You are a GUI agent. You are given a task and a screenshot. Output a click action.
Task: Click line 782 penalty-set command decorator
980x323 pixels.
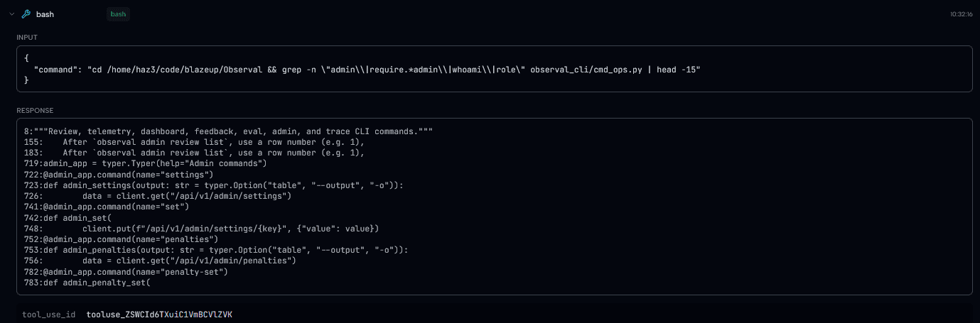(x=126, y=272)
